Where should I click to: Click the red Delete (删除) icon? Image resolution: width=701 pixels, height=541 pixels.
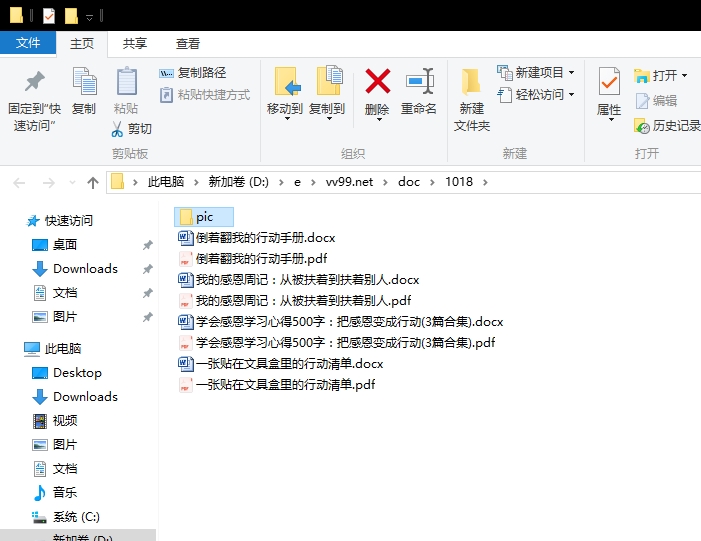tap(378, 81)
